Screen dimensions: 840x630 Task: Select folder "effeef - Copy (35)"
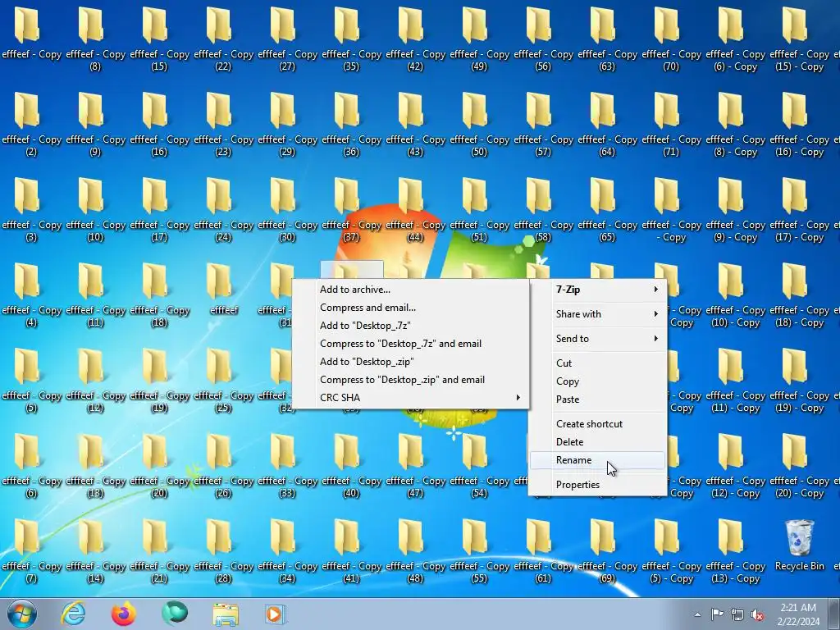click(351, 39)
